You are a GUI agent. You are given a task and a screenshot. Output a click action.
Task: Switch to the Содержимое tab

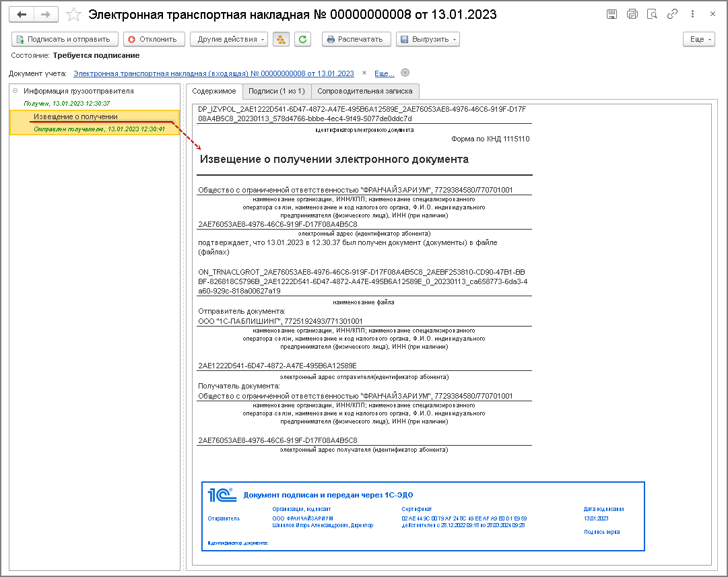point(214,91)
